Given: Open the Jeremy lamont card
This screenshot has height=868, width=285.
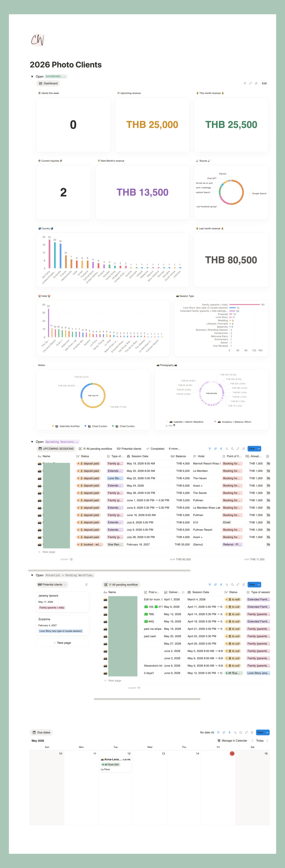Looking at the screenshot, I should [63, 601].
